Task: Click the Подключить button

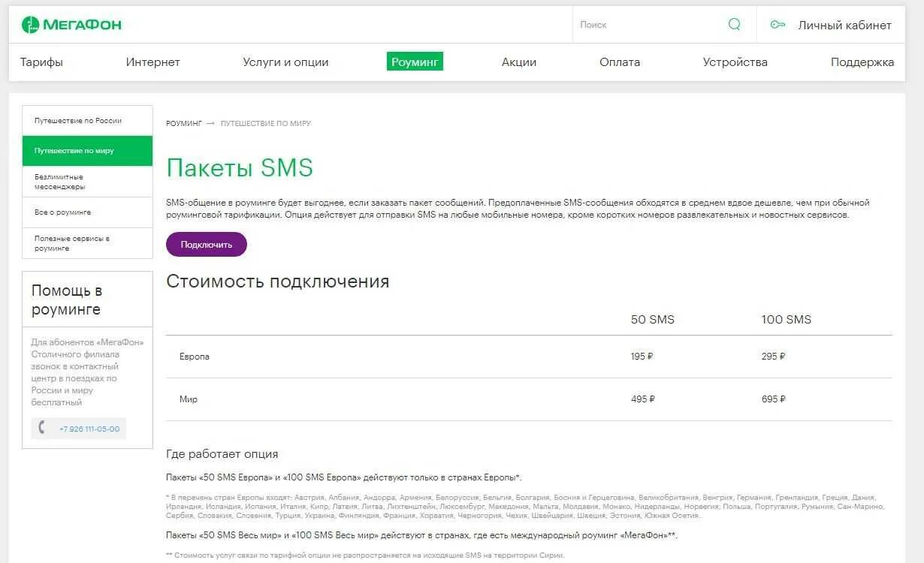Action: pyautogui.click(x=207, y=245)
